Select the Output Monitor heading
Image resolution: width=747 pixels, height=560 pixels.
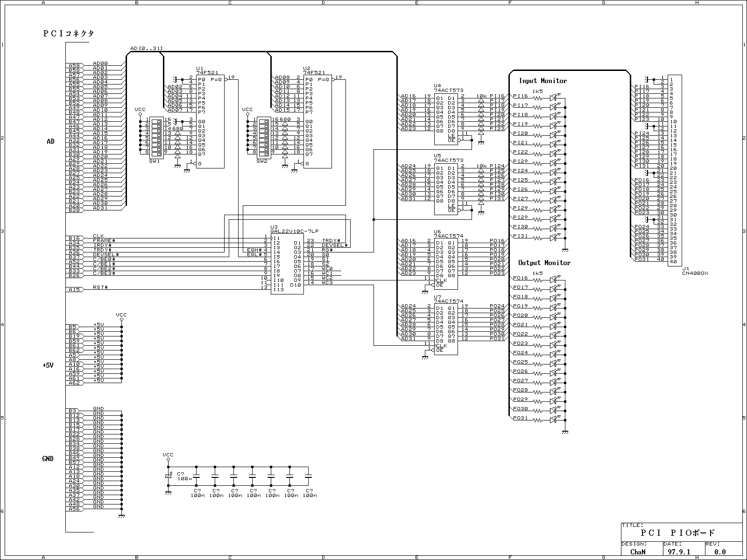[544, 263]
